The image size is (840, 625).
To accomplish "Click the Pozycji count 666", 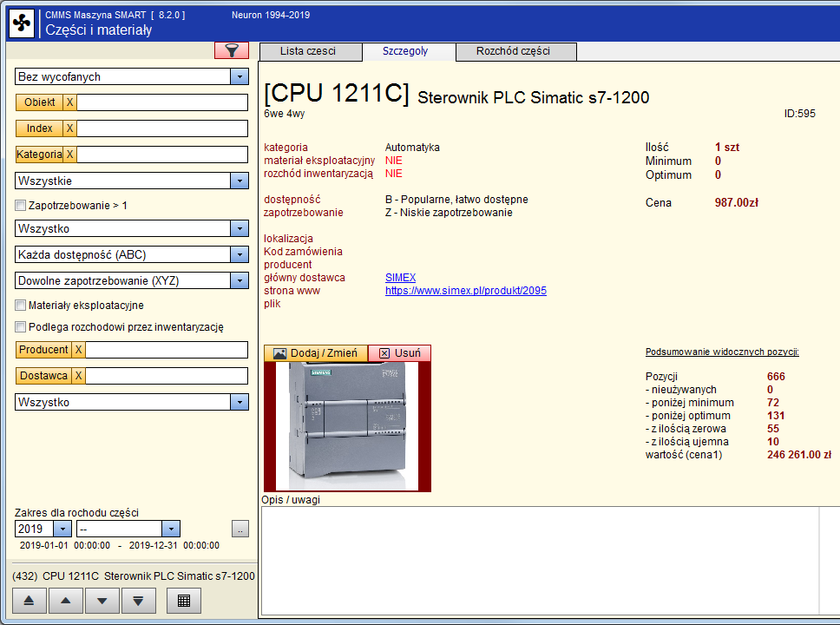I will tap(776, 376).
